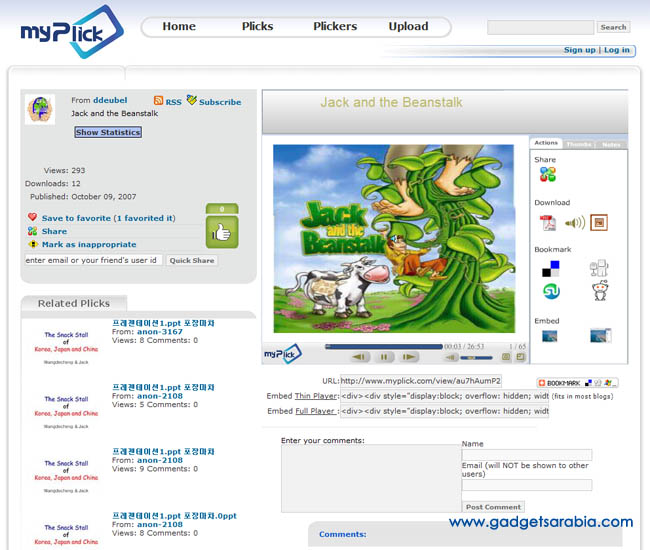Click the first Embed thumbnail icon
The image size is (650, 550).
click(x=550, y=336)
